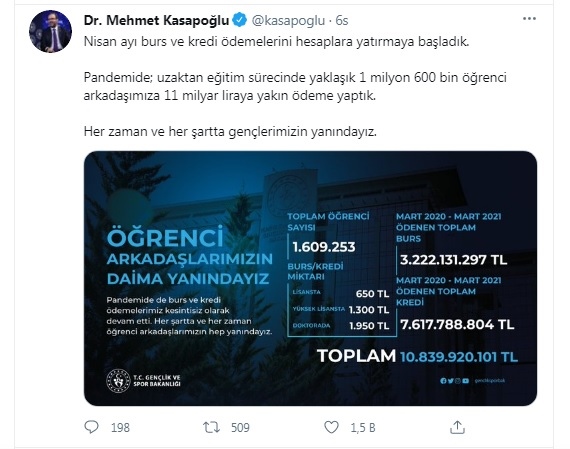Click the share upload icon
570x449 pixels.
(457, 427)
